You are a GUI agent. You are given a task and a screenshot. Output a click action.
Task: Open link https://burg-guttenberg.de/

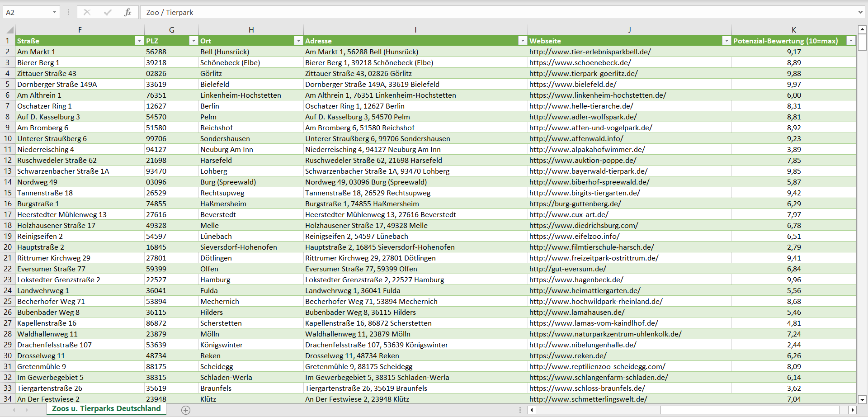[575, 204]
